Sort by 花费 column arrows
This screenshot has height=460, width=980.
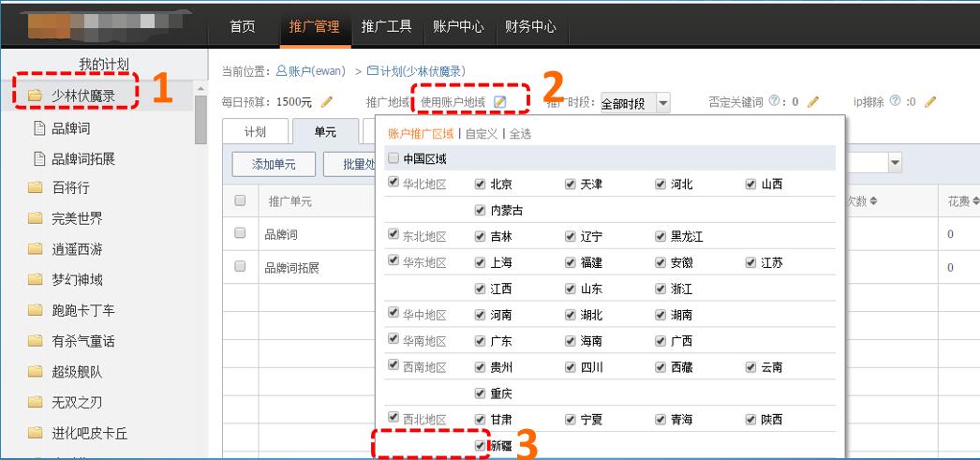[975, 201]
